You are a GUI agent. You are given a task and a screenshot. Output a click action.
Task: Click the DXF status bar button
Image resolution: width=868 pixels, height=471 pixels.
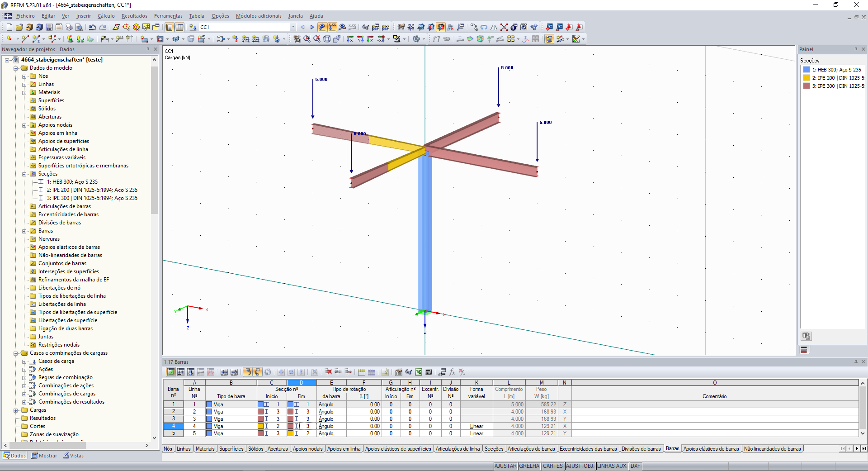(x=635, y=466)
